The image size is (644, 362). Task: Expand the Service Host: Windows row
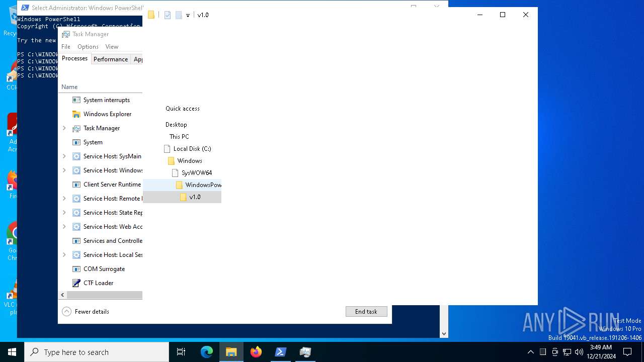tap(64, 170)
